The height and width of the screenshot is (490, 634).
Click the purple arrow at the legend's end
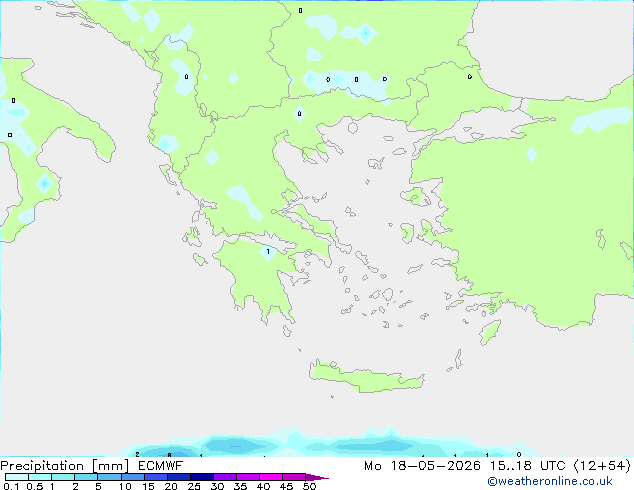[x=317, y=477]
